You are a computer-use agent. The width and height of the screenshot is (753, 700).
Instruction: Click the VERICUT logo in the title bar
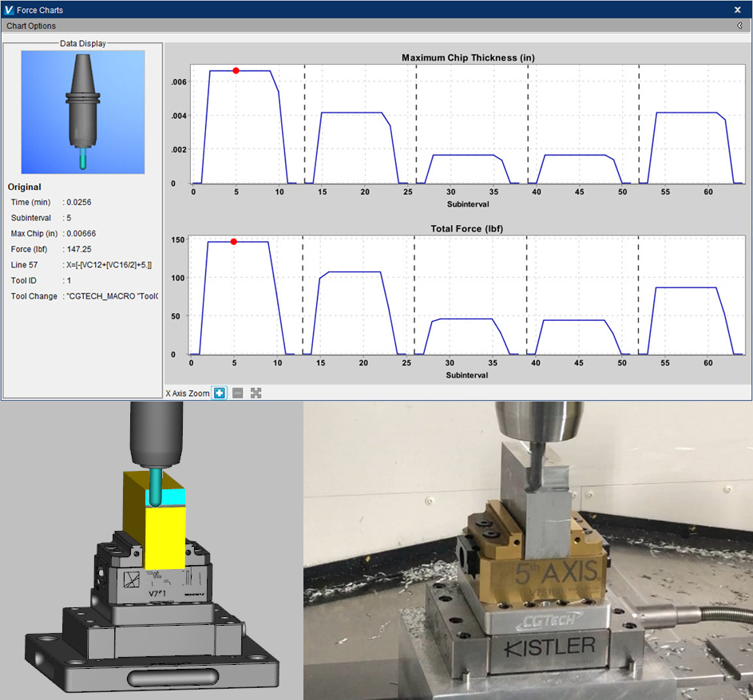9,10
